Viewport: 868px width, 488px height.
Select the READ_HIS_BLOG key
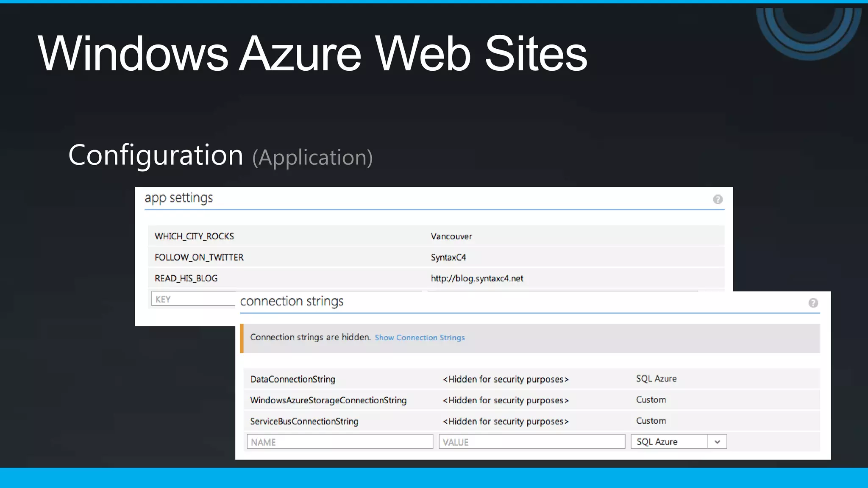pos(186,278)
